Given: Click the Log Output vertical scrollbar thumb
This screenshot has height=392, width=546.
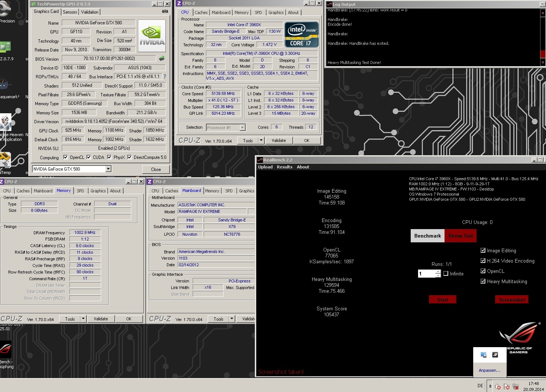Looking at the screenshot, I should tap(543, 54).
